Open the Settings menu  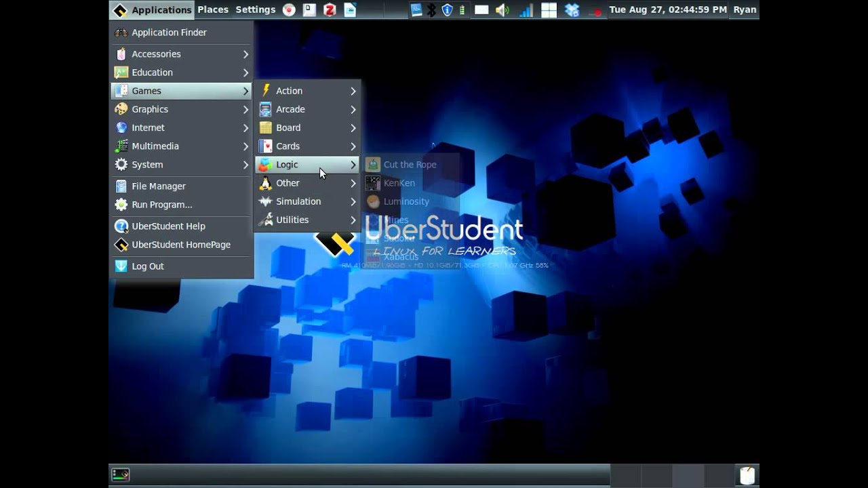click(x=255, y=9)
